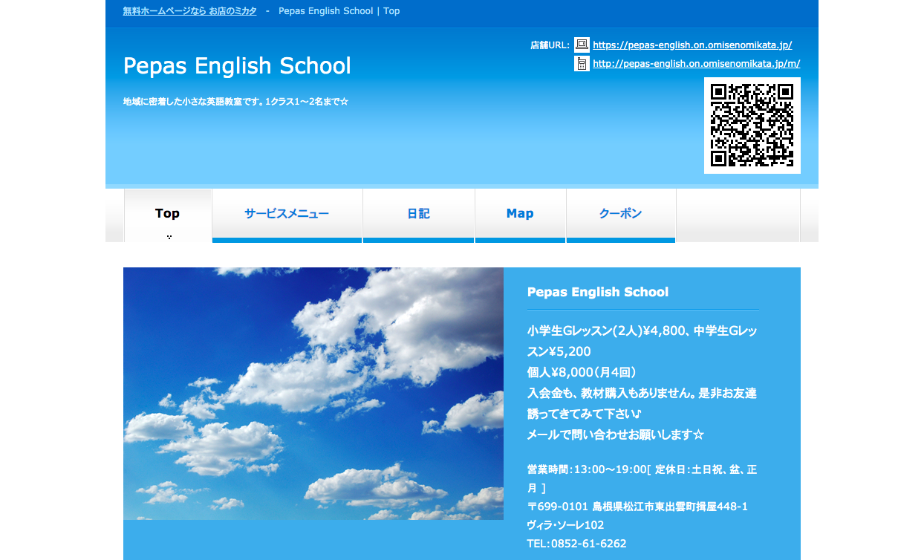The width and height of the screenshot is (924, 560).
Task: Click the 'Pepas English School | Top' breadcrumb text
Action: pos(339,11)
